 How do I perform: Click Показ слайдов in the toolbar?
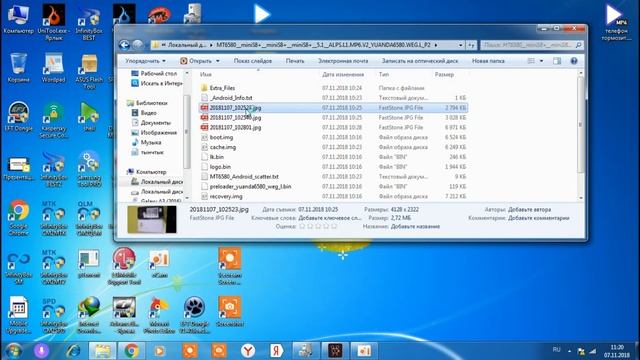[253, 61]
